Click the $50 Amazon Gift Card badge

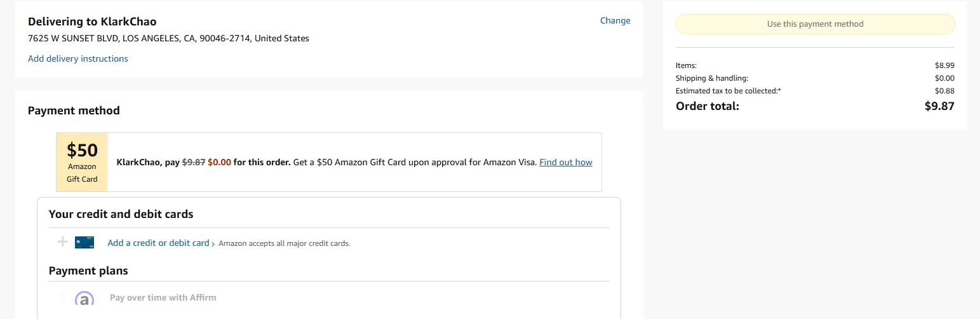tap(82, 162)
